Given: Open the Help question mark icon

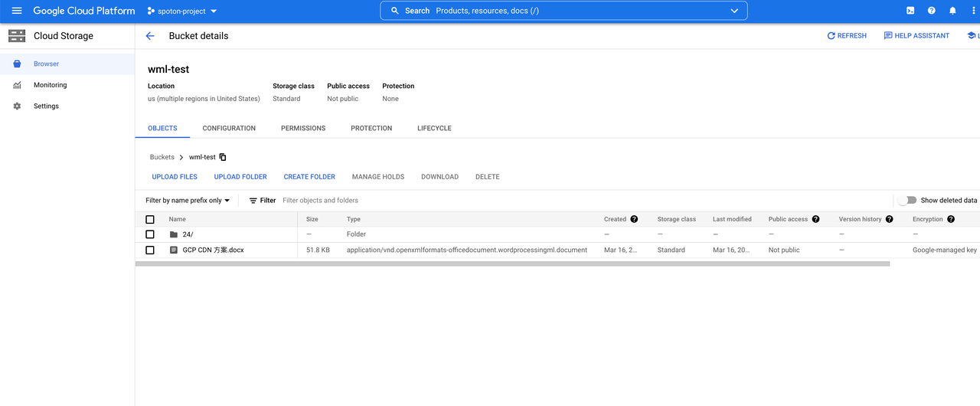Looking at the screenshot, I should (x=932, y=11).
